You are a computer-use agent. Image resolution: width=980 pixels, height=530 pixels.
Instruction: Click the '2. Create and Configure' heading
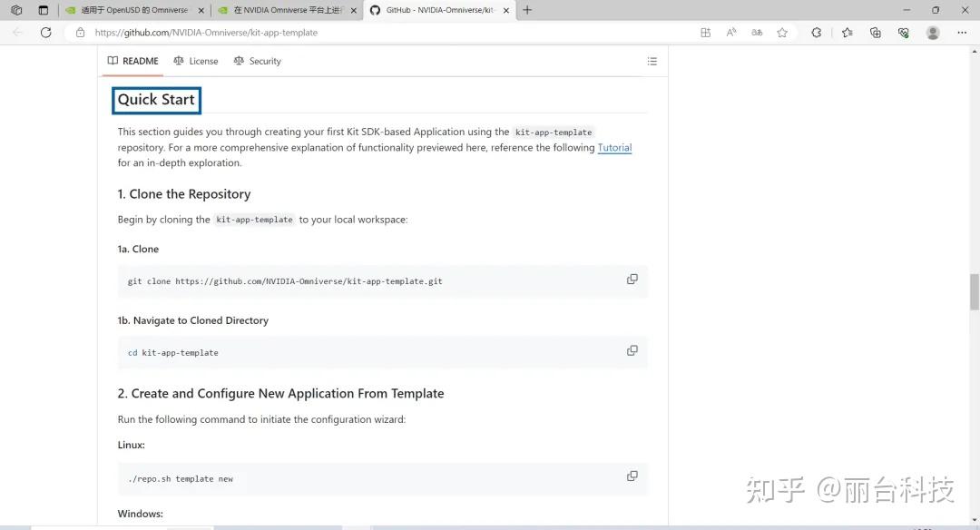point(280,393)
